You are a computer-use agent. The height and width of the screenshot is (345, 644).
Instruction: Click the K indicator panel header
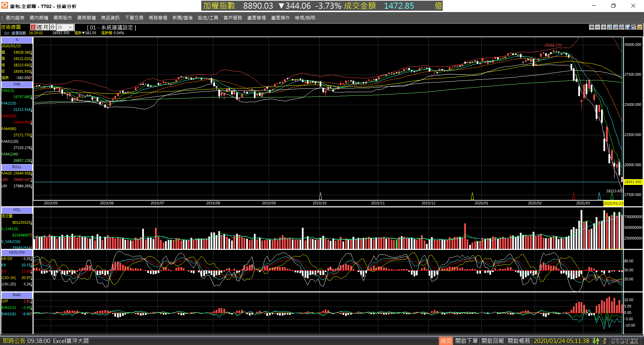(x=17, y=40)
